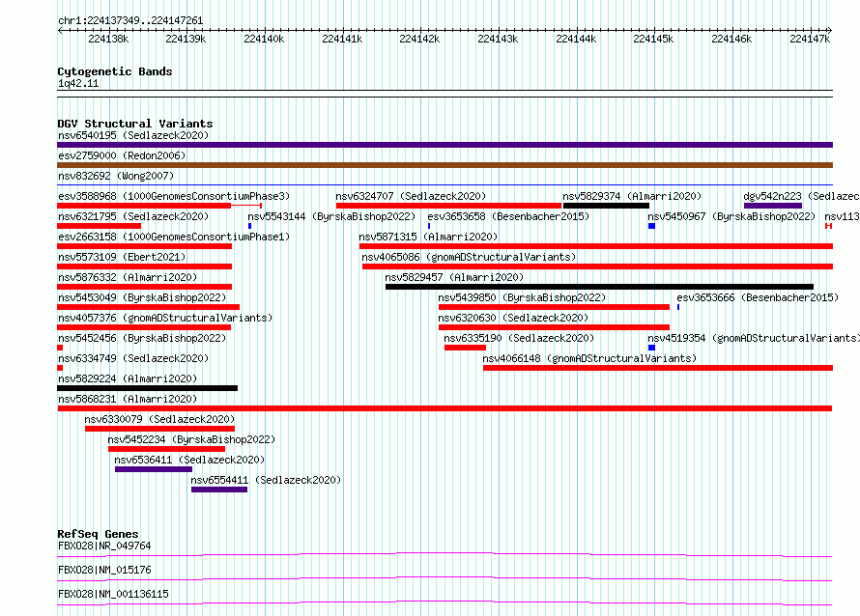The width and height of the screenshot is (860, 616).
Task: Open nsv4519354 (gnomADStructuralVariants) label
Action: (754, 338)
